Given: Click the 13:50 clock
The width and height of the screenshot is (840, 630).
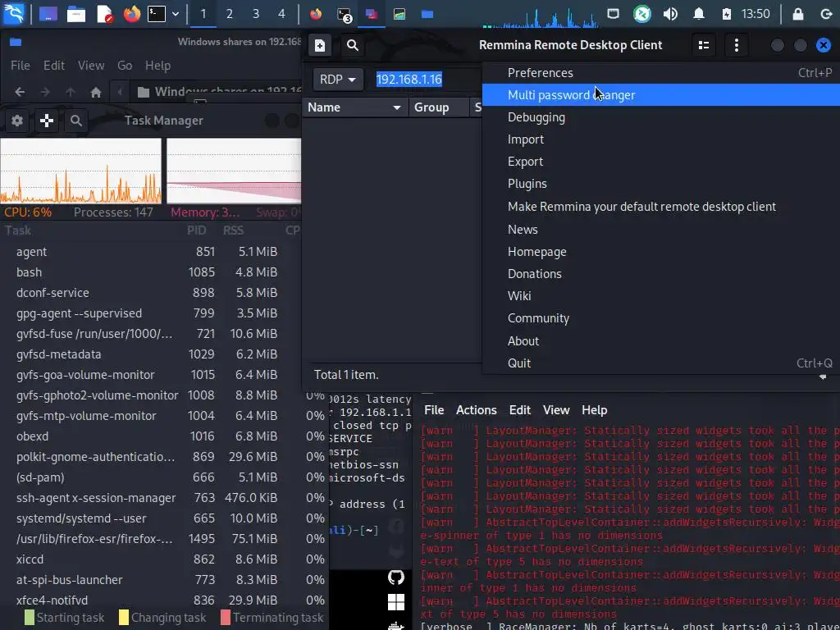Looking at the screenshot, I should click(756, 14).
